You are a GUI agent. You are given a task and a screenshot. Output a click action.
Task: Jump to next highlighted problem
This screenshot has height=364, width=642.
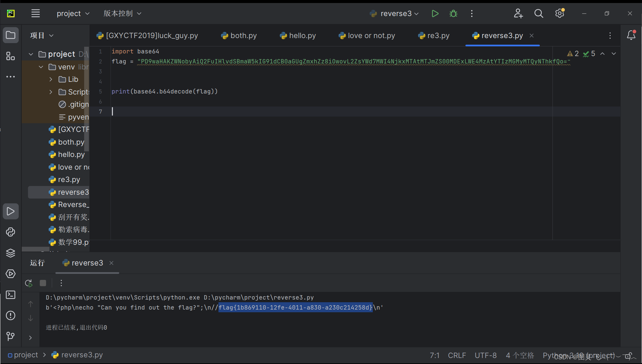[x=614, y=54]
